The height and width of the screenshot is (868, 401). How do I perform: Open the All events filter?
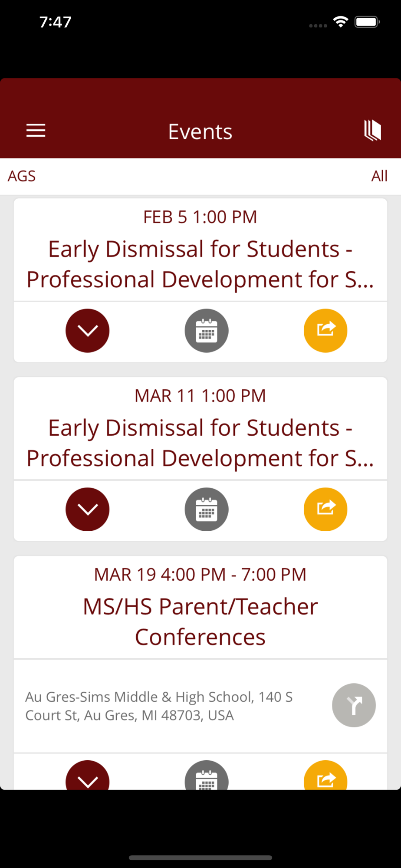click(x=379, y=176)
